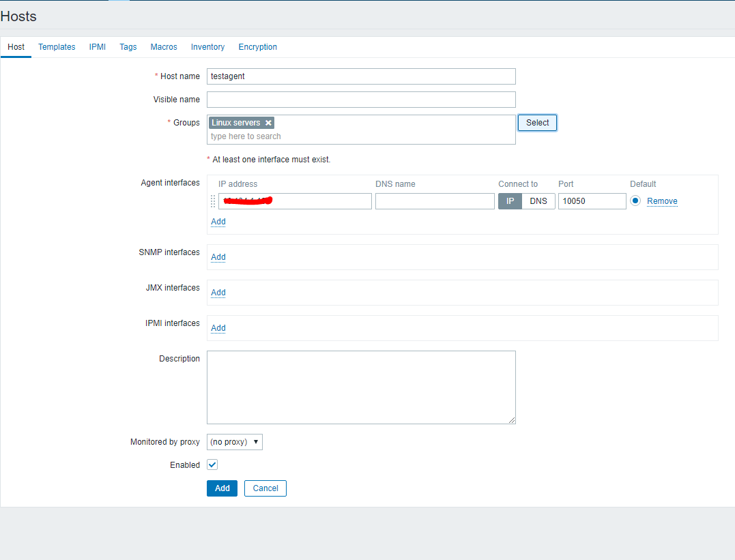The image size is (735, 560).
Task: Remove the Linux servers group tag
Action: tap(268, 123)
